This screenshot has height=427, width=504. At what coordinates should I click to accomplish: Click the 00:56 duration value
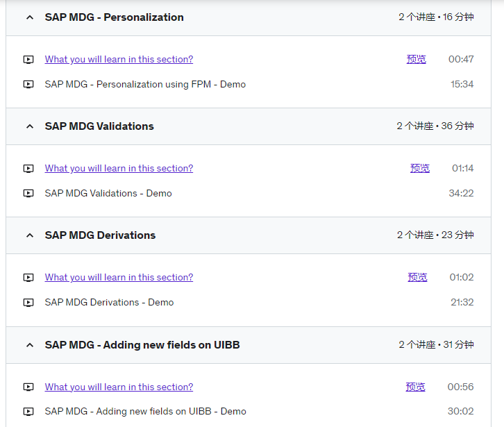pyautogui.click(x=460, y=387)
